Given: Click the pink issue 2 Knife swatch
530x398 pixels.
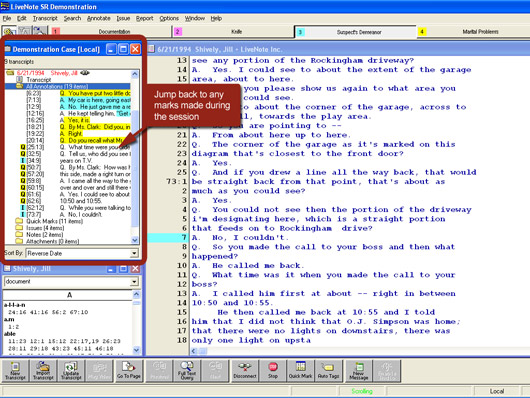Looking at the screenshot, I should [178, 32].
